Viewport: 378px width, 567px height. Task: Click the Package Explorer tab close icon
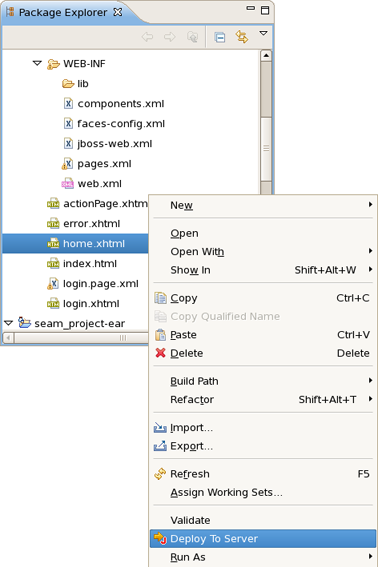tap(118, 12)
